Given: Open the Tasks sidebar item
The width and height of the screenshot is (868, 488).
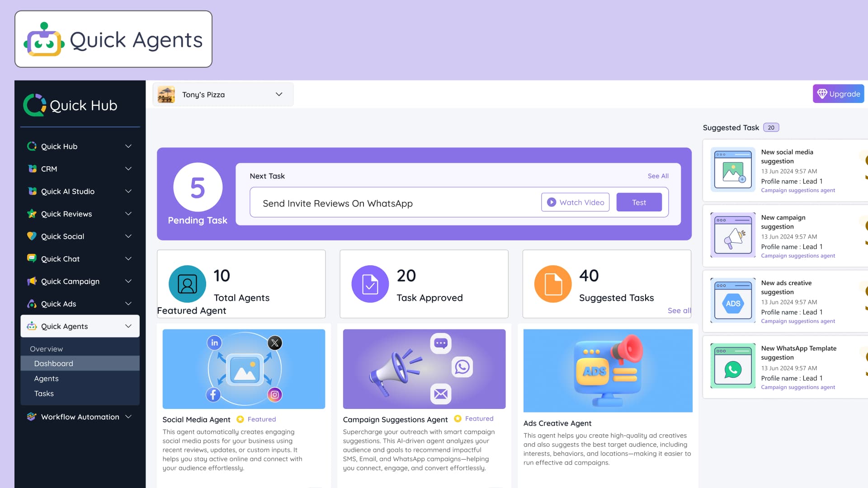Looking at the screenshot, I should (x=44, y=393).
